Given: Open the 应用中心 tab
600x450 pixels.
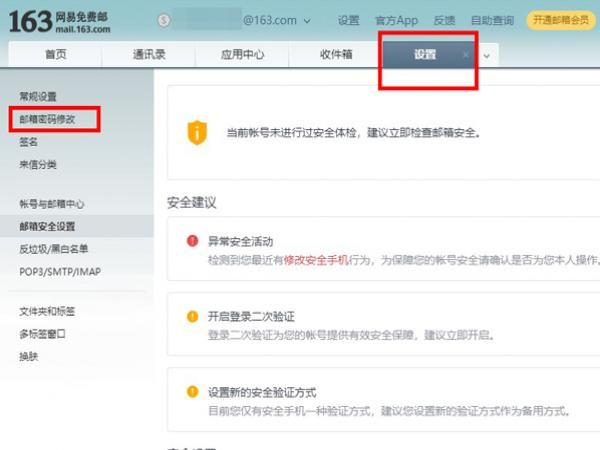Looking at the screenshot, I should 242,54.
